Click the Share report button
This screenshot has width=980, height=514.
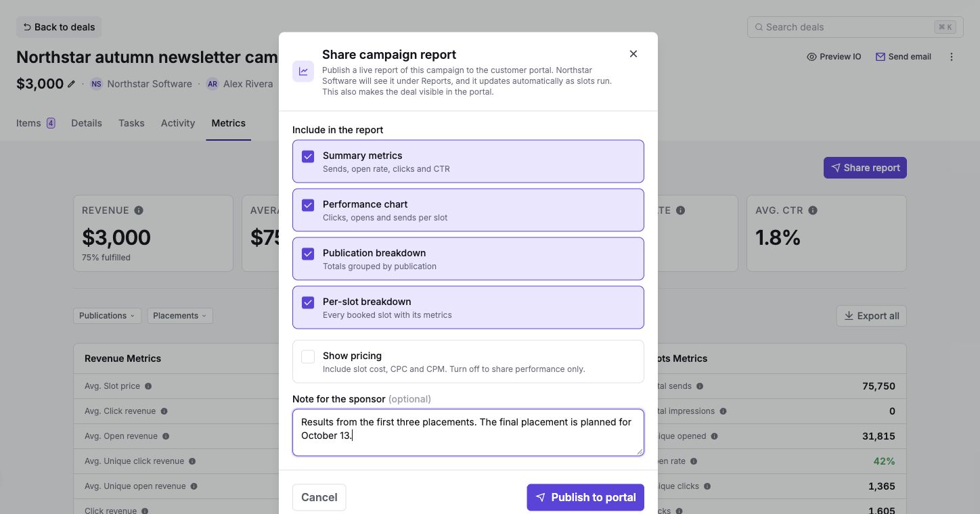[865, 168]
